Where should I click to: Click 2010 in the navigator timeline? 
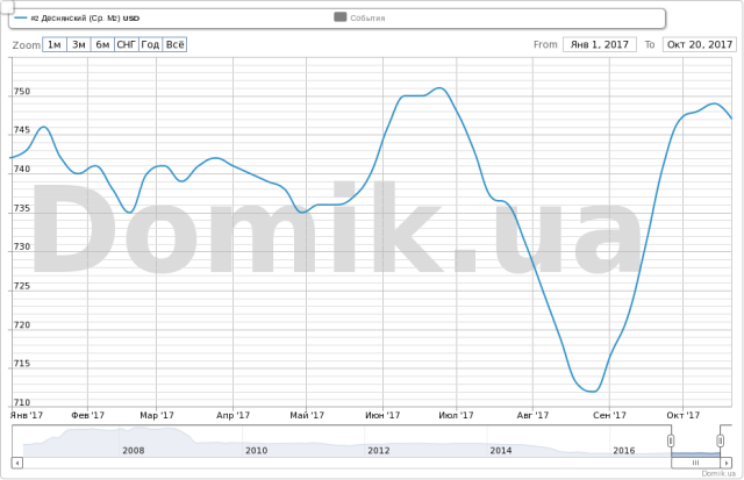point(256,450)
